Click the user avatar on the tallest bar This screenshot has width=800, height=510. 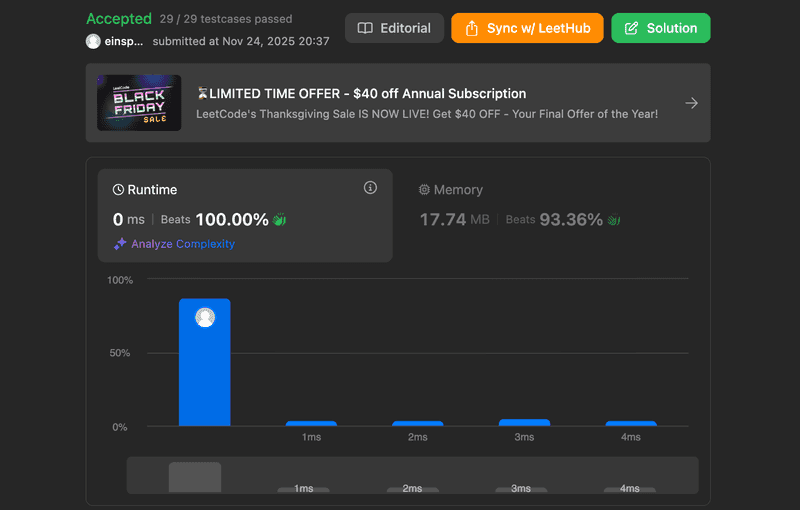205,318
